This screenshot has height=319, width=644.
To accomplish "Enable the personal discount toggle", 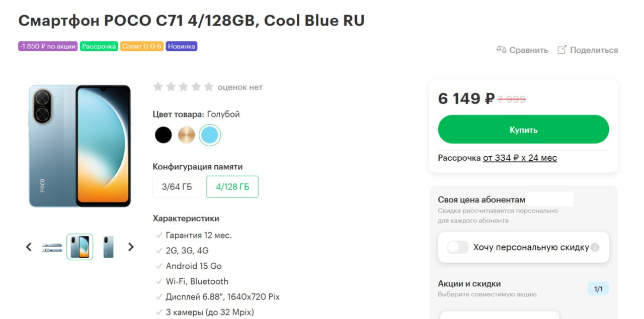I will tap(458, 247).
